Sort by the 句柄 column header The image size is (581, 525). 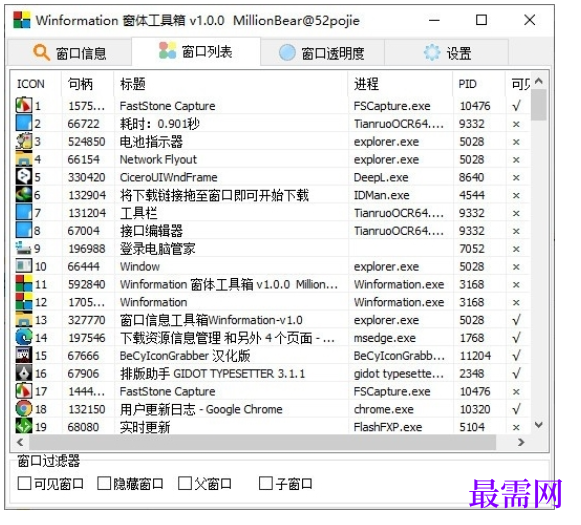[x=87, y=84]
